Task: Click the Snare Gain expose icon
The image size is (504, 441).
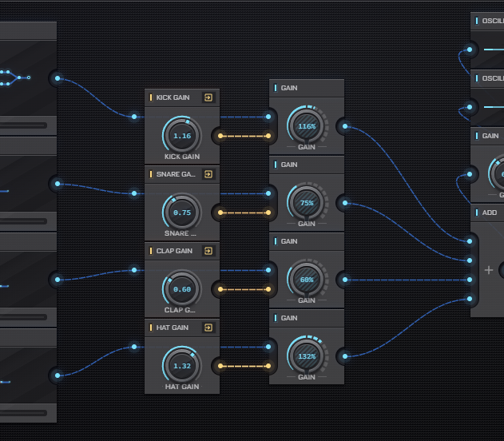Action: [x=208, y=174]
